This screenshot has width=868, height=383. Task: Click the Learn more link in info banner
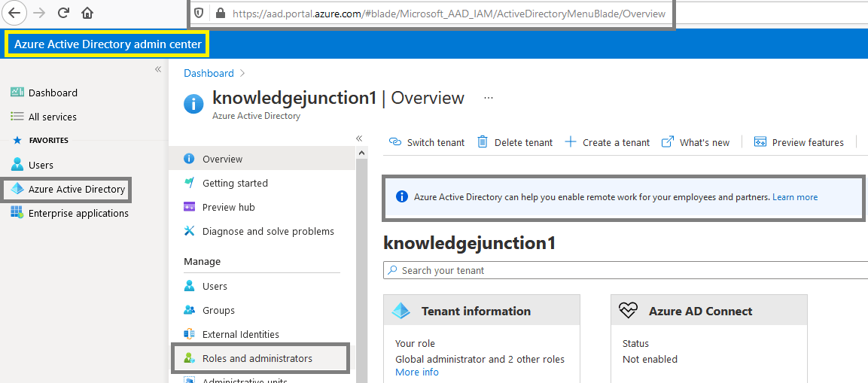[x=795, y=197]
